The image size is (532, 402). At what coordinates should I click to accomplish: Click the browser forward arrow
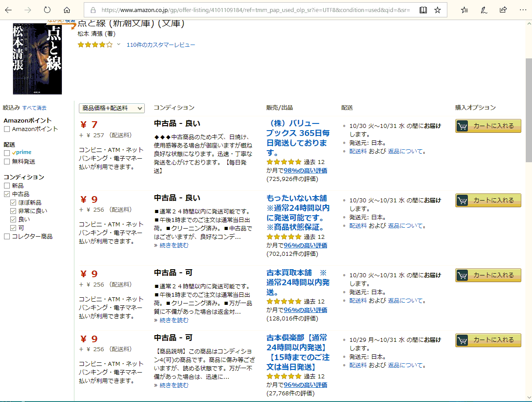click(x=28, y=10)
